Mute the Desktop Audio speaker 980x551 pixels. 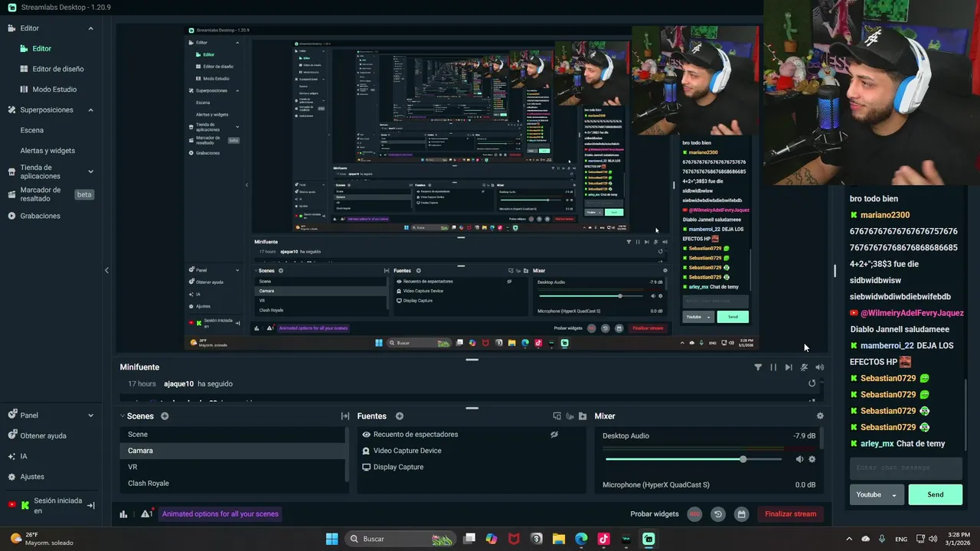coord(799,459)
